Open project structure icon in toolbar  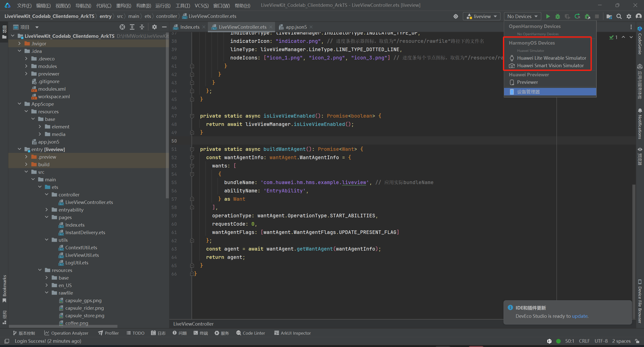point(609,16)
